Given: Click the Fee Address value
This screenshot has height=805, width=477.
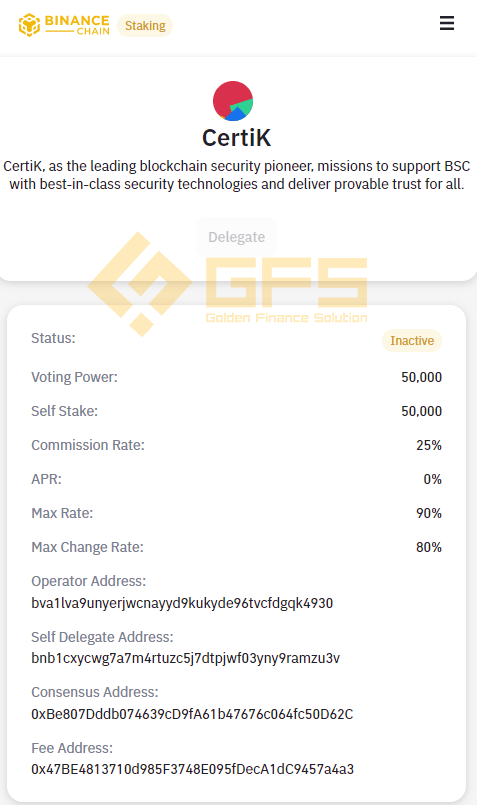Looking at the screenshot, I should pos(193,769).
